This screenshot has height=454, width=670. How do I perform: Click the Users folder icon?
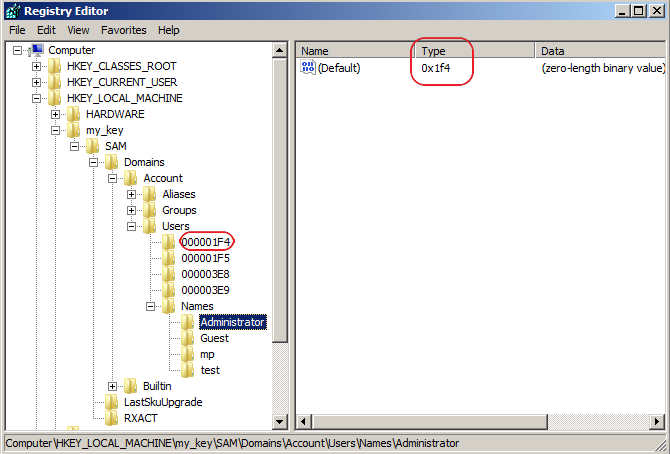150,226
